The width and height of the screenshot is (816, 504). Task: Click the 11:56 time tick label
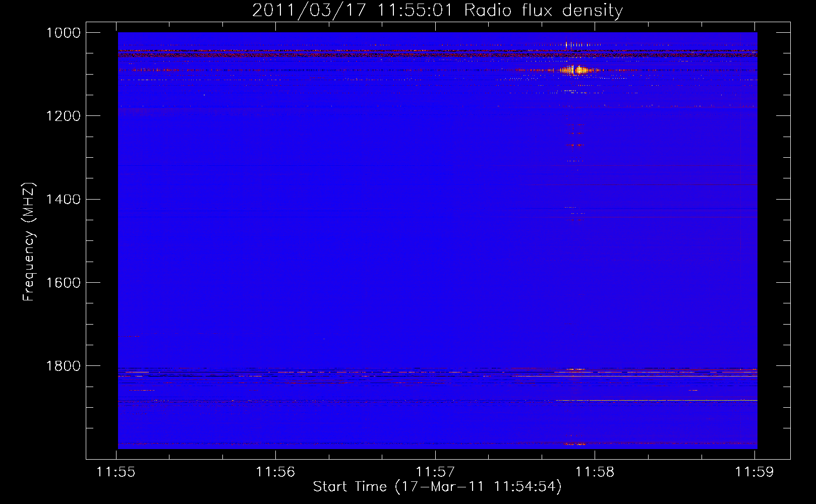(x=275, y=472)
